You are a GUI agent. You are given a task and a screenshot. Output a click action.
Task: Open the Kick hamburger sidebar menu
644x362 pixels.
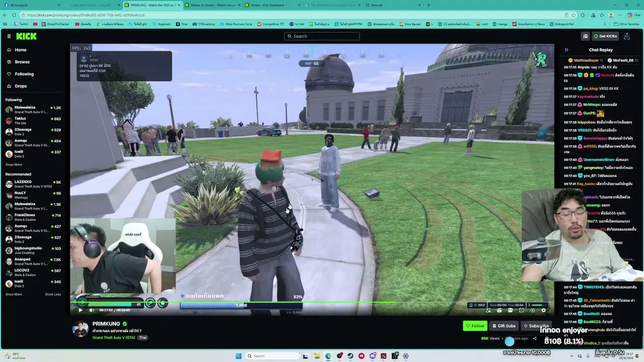click(x=9, y=36)
